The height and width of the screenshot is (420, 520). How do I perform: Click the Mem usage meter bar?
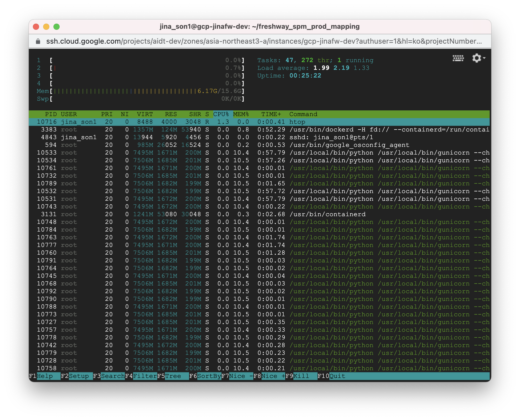coord(147,91)
